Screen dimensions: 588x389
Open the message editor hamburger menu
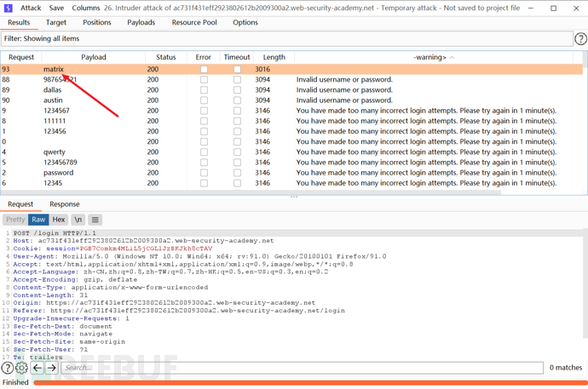95,220
